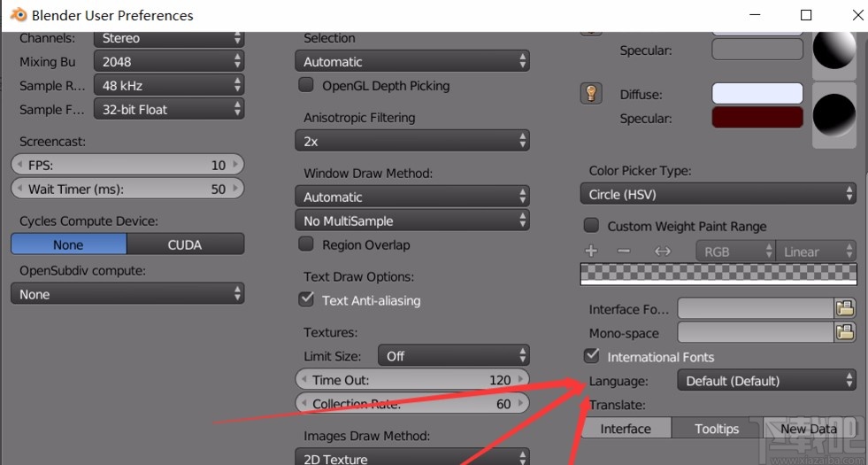868x465 pixels.
Task: Open No MultiSample dropdown
Action: coord(411,221)
